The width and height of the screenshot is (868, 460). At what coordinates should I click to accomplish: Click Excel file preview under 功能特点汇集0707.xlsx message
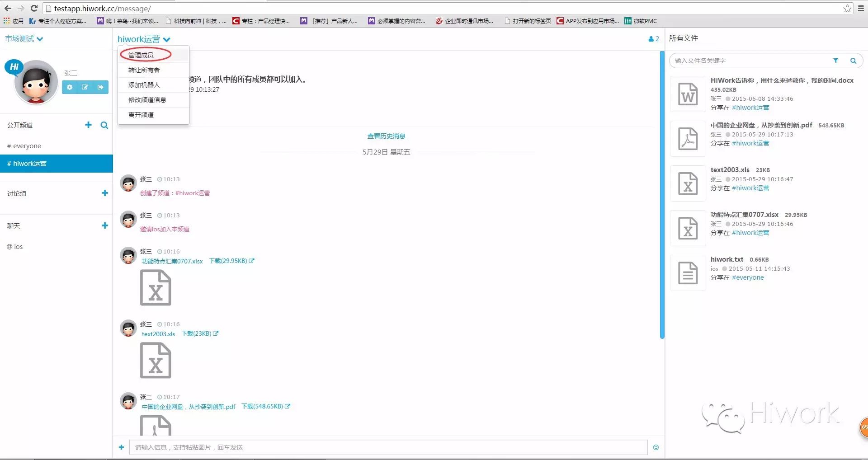156,288
